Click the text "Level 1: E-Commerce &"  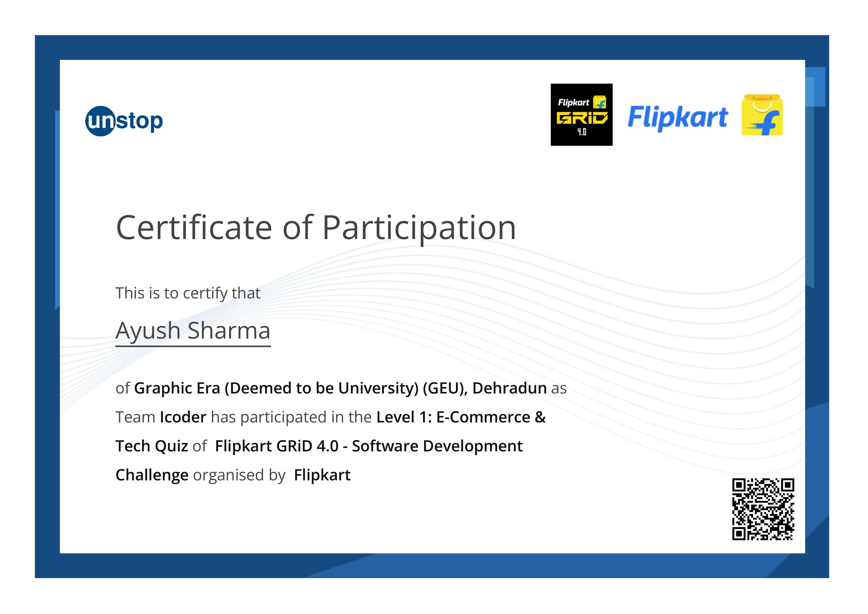click(461, 417)
